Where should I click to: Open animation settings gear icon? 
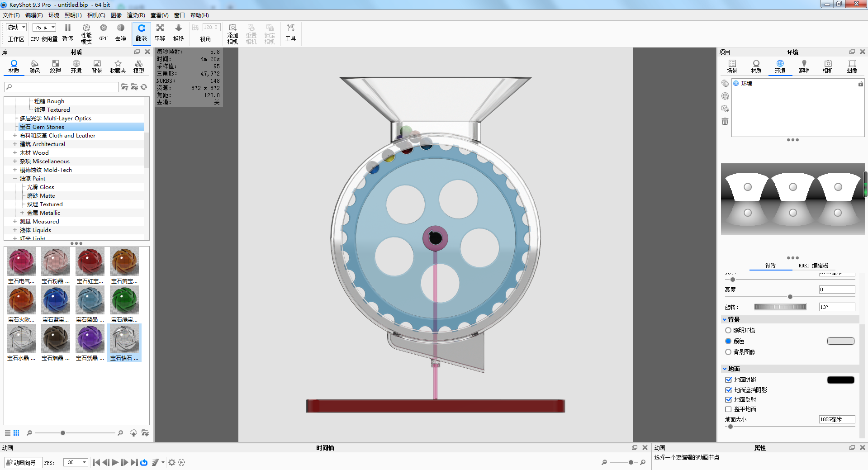(172, 462)
